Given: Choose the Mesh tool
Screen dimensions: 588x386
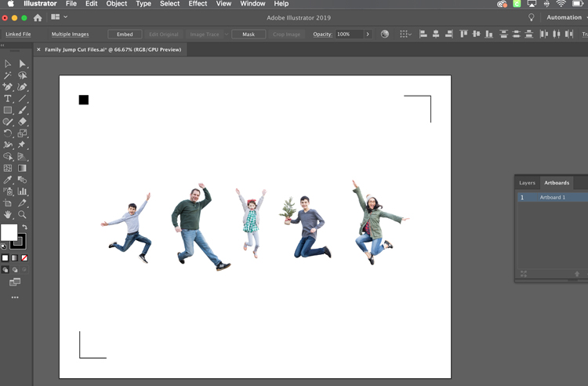Looking at the screenshot, I should pyautogui.click(x=8, y=168).
